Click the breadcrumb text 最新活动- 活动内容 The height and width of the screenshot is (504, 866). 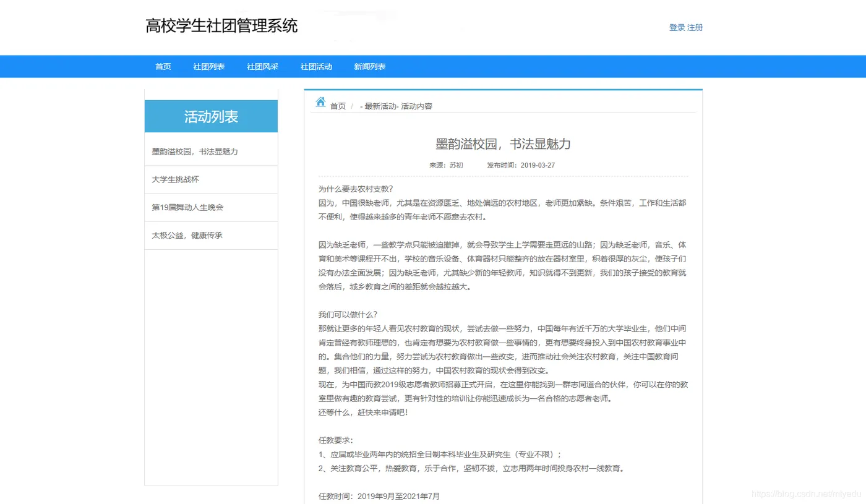coord(398,106)
